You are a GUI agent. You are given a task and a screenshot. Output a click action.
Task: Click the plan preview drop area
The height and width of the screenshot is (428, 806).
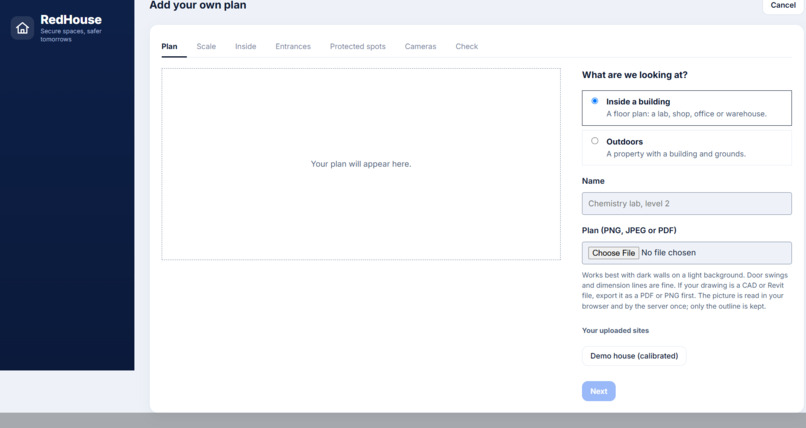[361, 164]
